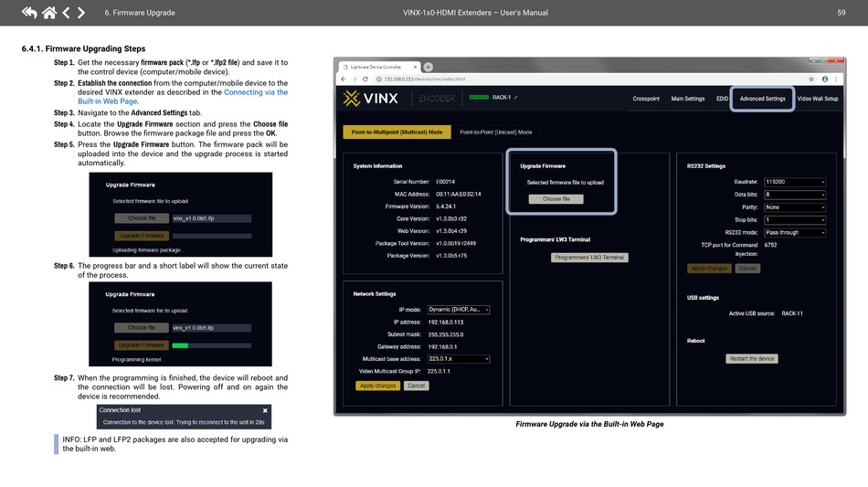
Task: Go to the next page arrow
Action: pos(80,12)
